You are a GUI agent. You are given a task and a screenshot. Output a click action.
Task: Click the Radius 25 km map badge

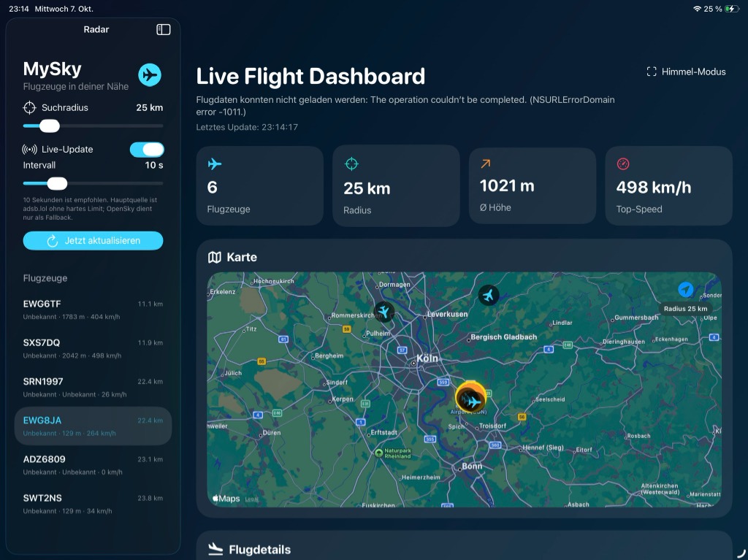685,309
